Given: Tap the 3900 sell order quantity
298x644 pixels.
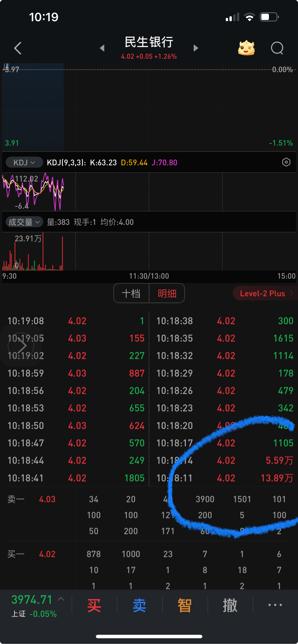Looking at the screenshot, I should pyautogui.click(x=205, y=499).
